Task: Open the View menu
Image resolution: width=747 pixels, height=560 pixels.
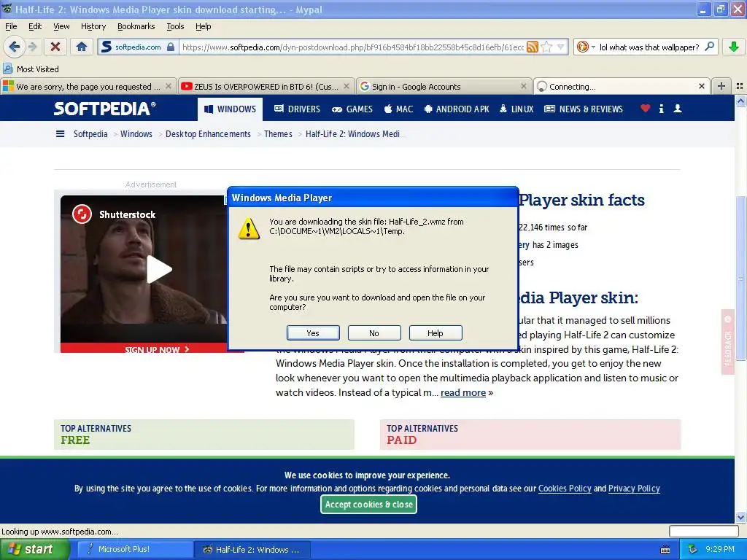Action: tap(61, 26)
